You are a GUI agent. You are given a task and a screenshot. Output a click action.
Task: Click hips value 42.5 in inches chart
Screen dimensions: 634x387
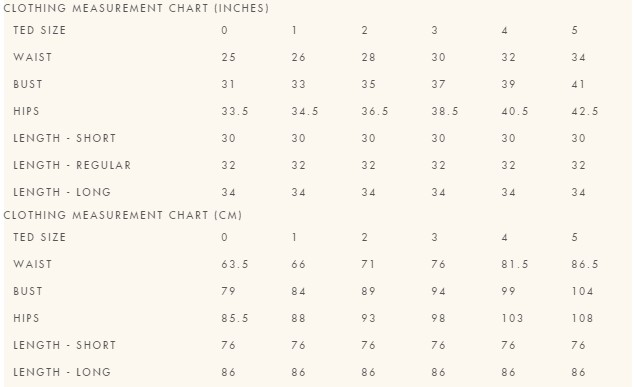[585, 111]
